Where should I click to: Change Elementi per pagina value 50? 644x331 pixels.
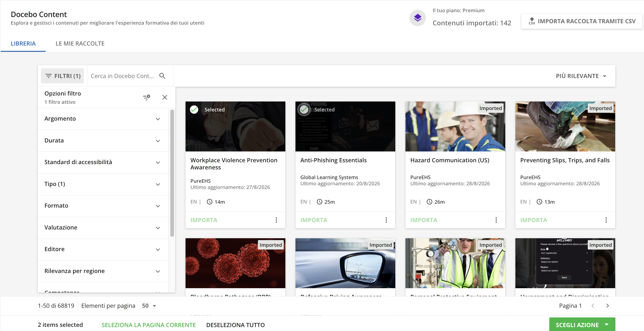click(149, 306)
